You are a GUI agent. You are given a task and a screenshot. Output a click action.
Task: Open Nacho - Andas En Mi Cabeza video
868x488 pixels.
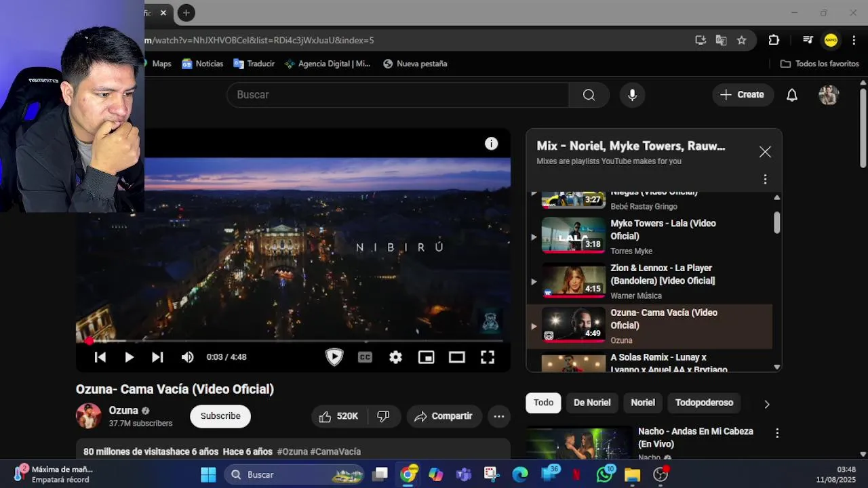click(696, 438)
